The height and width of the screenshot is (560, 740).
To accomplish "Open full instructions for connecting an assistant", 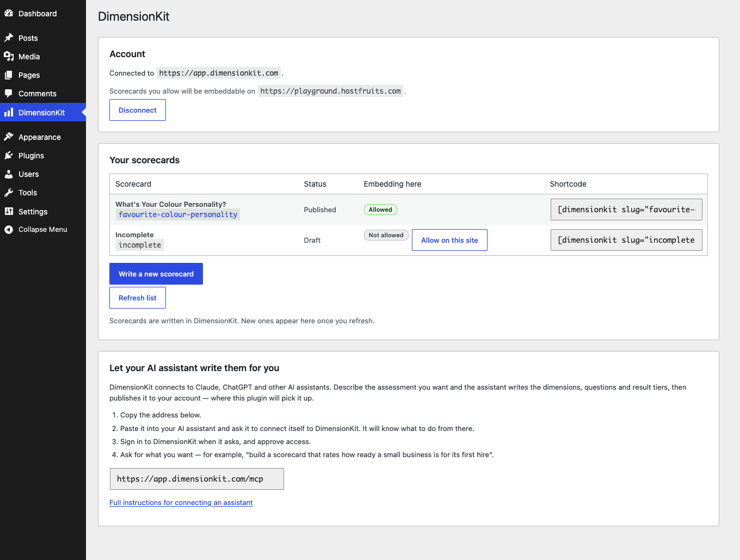I will [181, 503].
